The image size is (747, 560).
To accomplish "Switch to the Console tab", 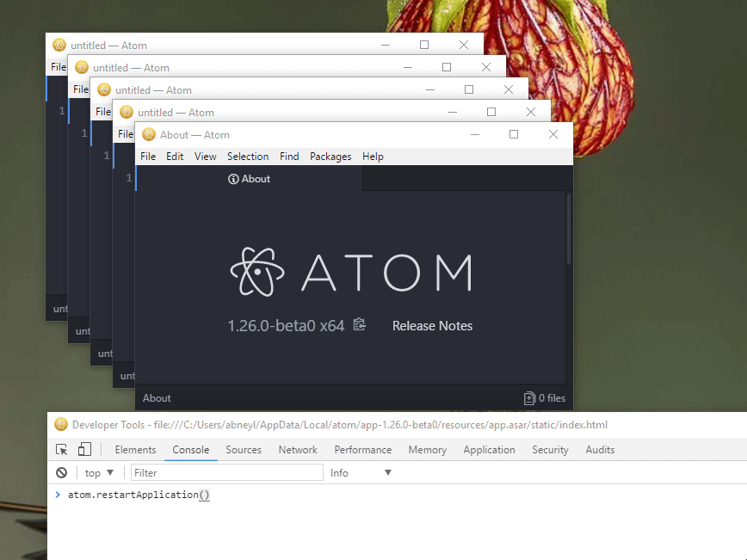I will 190,450.
